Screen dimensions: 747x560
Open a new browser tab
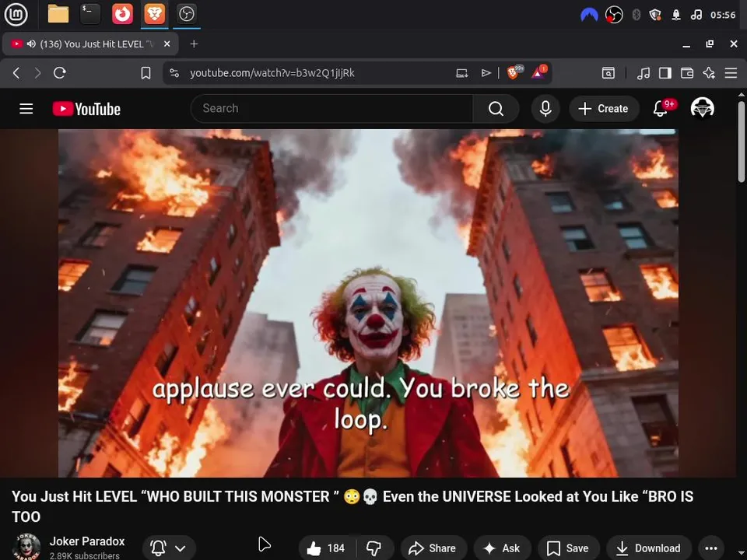point(194,44)
